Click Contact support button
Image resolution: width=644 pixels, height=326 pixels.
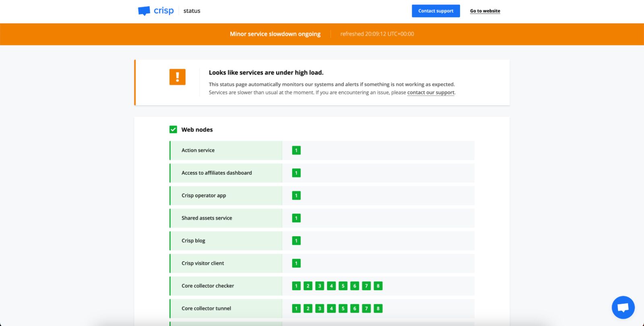(436, 11)
